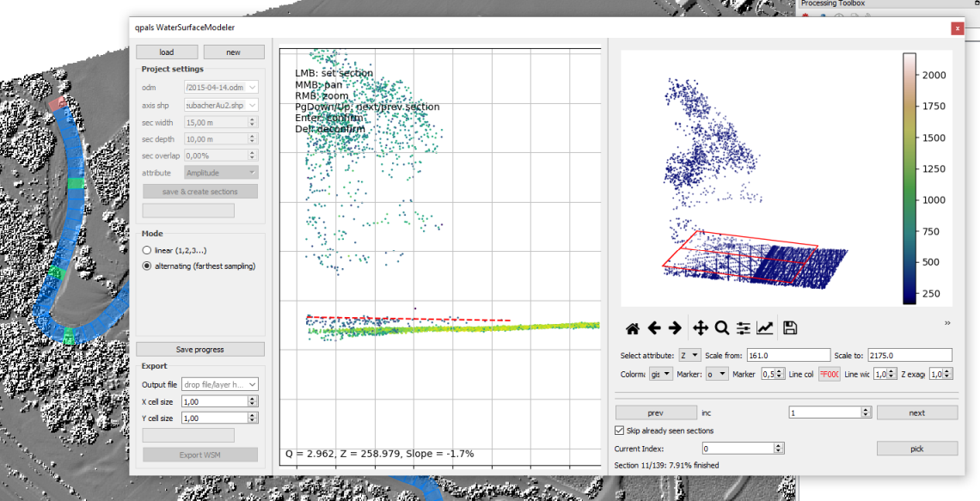Click the Save progress button
980x501 pixels.
[200, 349]
